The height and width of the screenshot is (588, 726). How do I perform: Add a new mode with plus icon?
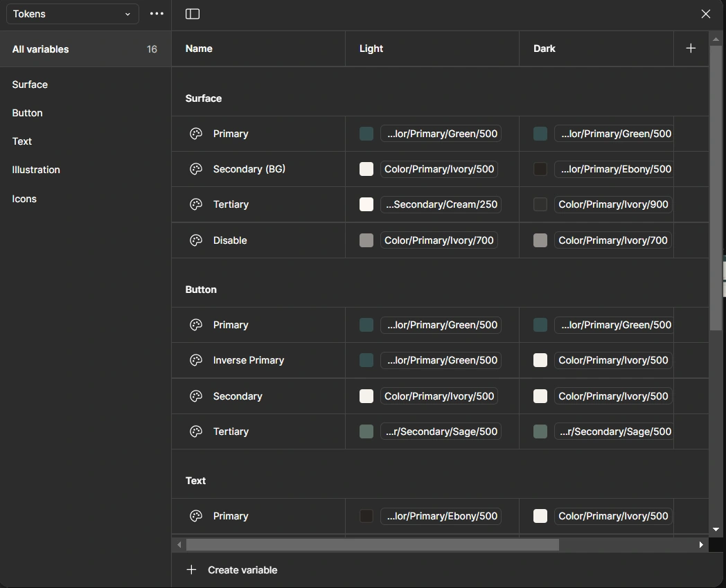691,48
